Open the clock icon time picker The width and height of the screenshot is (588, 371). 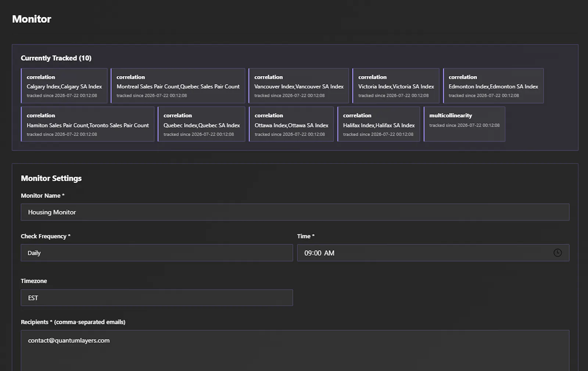tap(557, 253)
